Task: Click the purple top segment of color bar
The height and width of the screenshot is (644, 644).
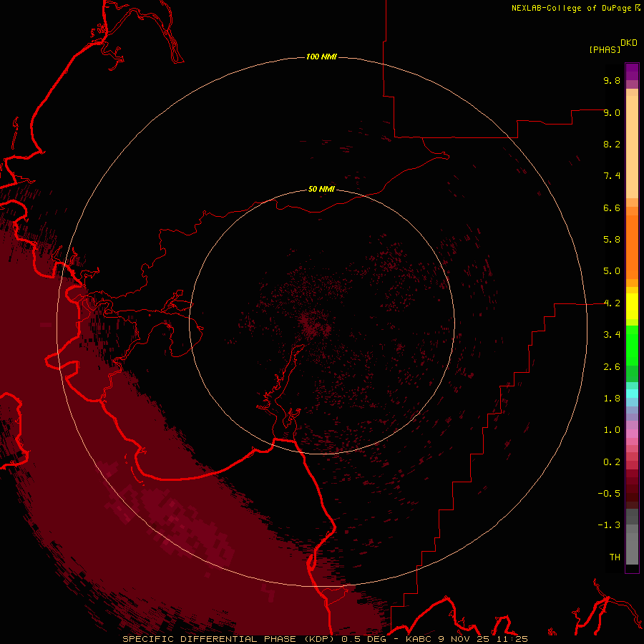Action: 632,72
